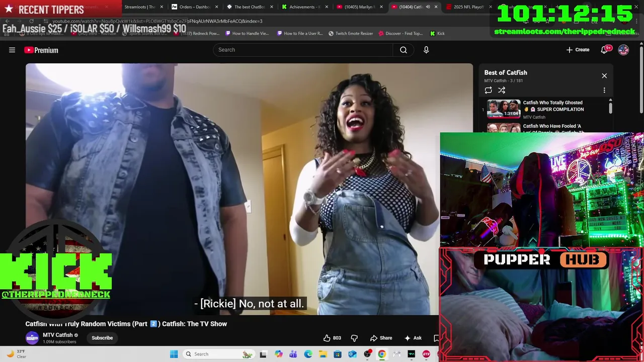Screen dimensions: 644x362
Task: Open 'How to Handle Vie...' bookmark
Action: tap(247, 33)
